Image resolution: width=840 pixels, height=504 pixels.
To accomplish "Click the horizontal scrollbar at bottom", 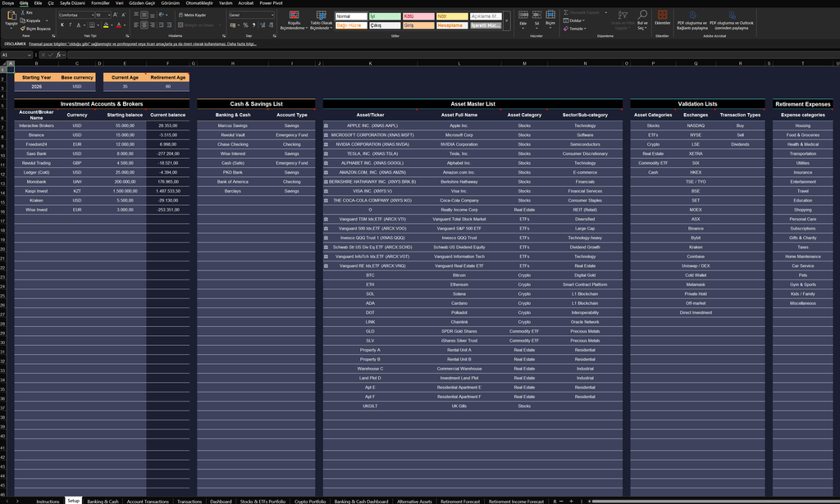I will (714, 502).
